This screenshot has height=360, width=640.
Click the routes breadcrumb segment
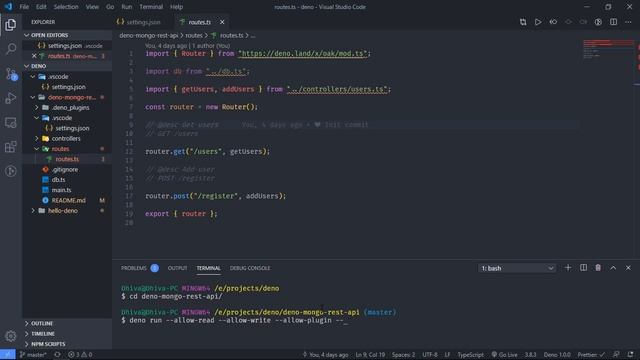194,36
